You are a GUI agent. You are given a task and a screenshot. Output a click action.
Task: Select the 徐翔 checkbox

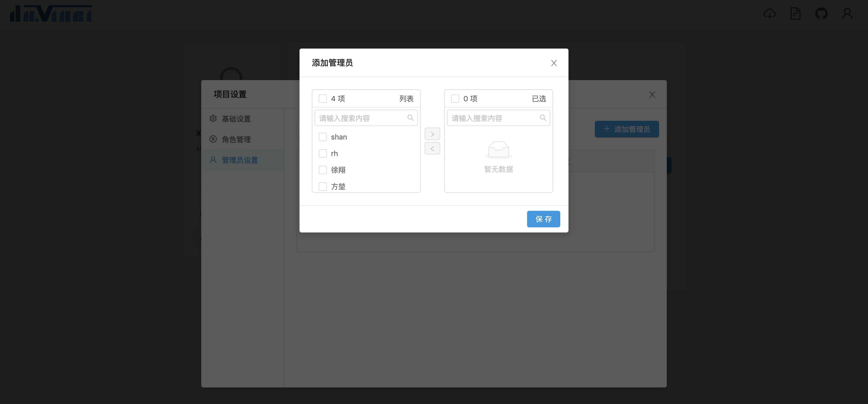(323, 170)
